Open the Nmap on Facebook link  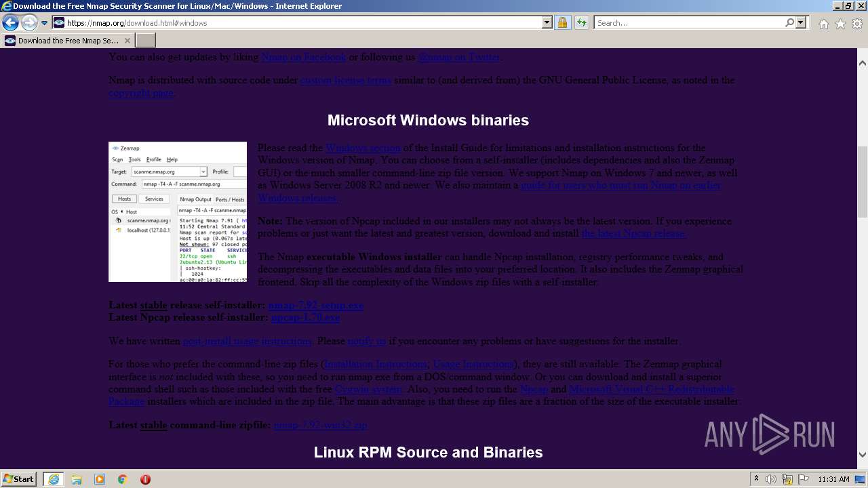click(x=303, y=57)
